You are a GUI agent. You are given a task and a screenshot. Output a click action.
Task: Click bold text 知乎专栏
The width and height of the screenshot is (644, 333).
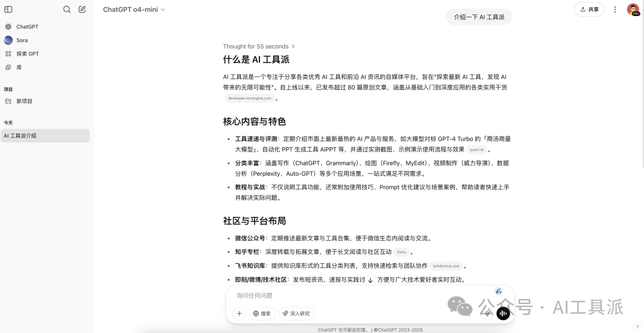[x=247, y=252]
